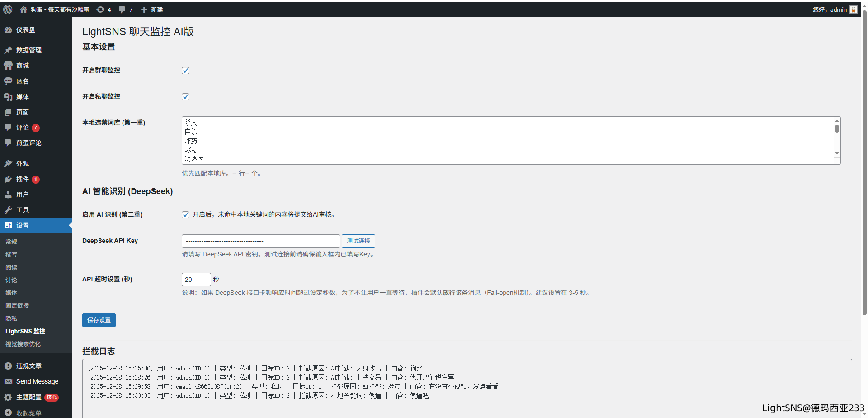
Task: Disable the group chat monitoring checkbox
Action: click(185, 71)
